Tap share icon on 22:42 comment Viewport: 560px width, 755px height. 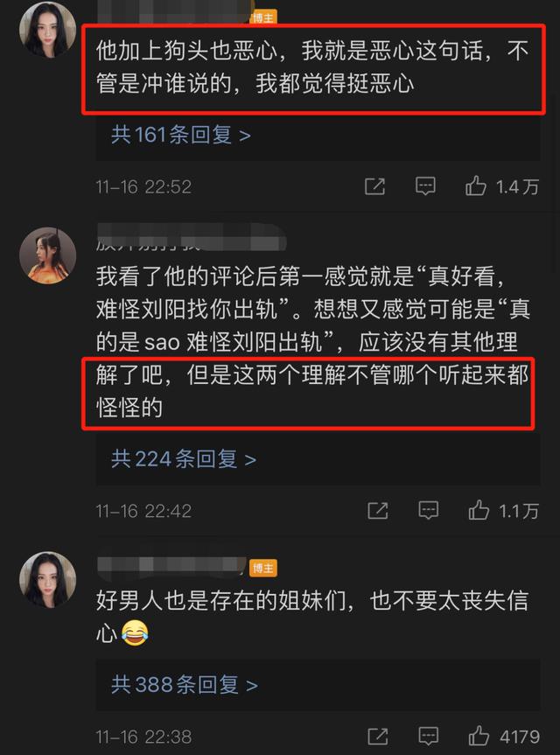tap(377, 510)
